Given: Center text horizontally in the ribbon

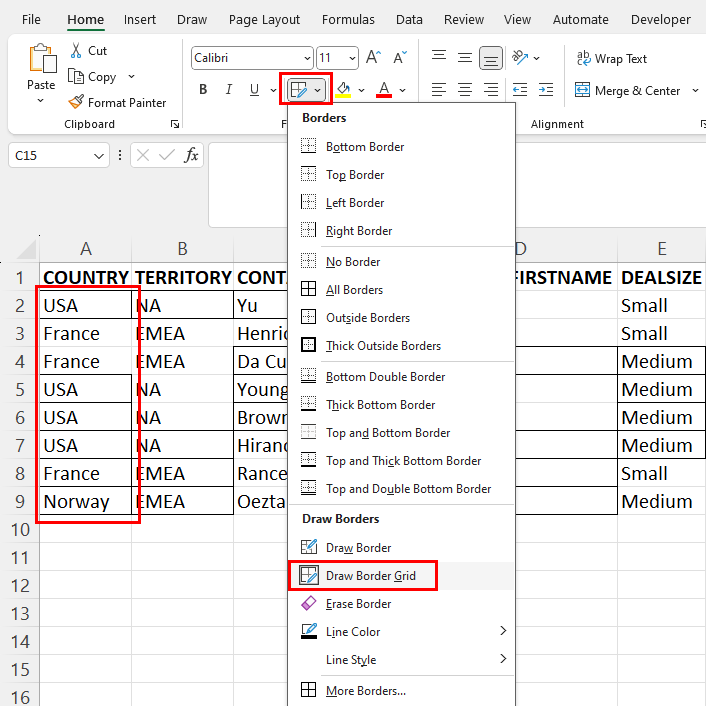Looking at the screenshot, I should pyautogui.click(x=465, y=90).
